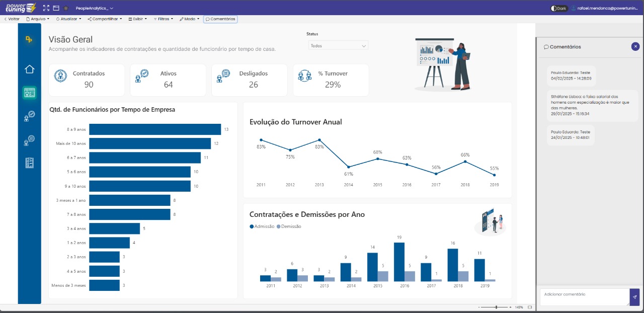Expand the PeopleAnalytics_ report selector

click(x=95, y=8)
